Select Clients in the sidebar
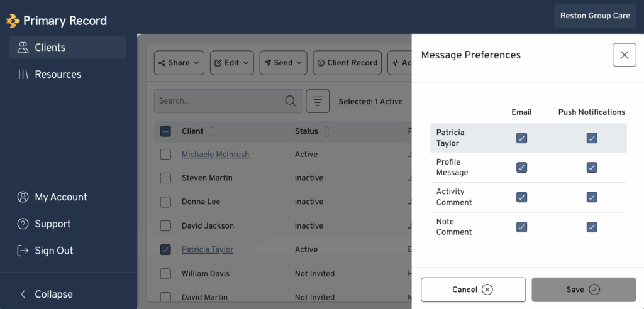The height and width of the screenshot is (309, 644). 50,48
